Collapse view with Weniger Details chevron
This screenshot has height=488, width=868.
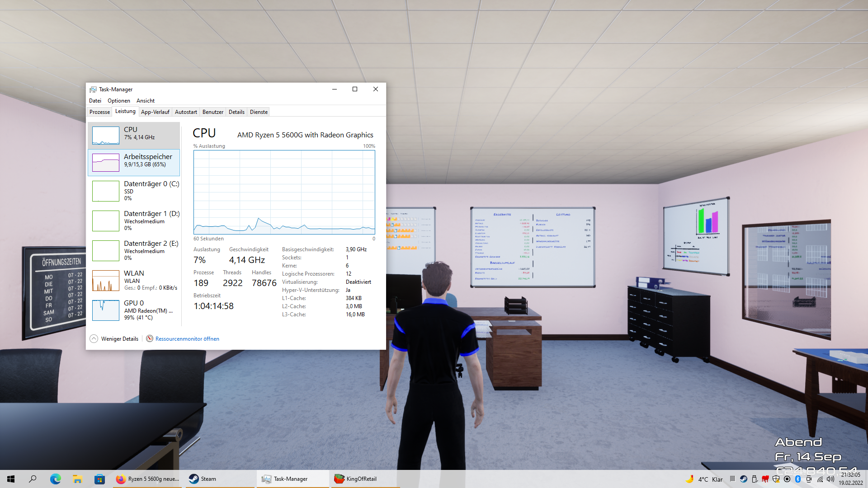click(94, 339)
